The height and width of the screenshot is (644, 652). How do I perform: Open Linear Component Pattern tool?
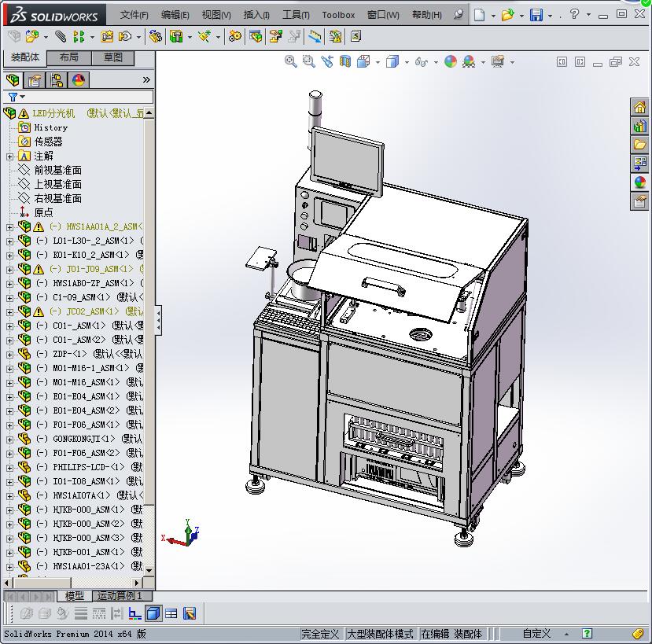coord(79,37)
